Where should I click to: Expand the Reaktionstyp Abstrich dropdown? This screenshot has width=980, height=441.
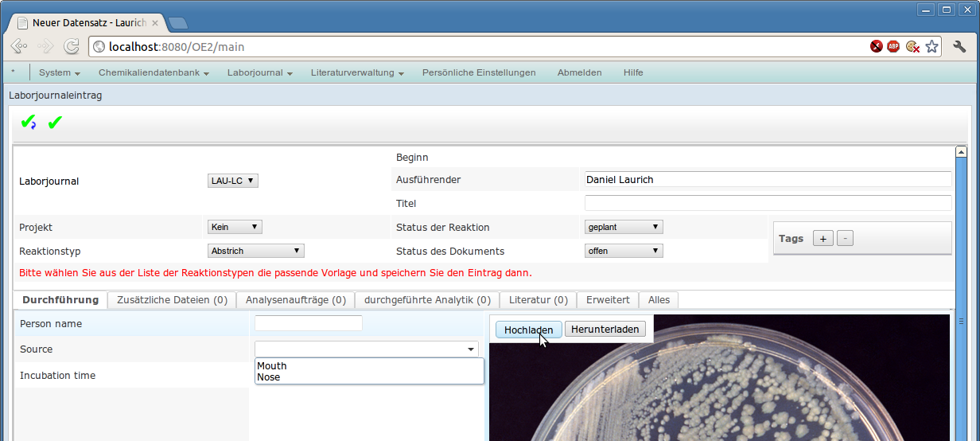click(x=255, y=251)
